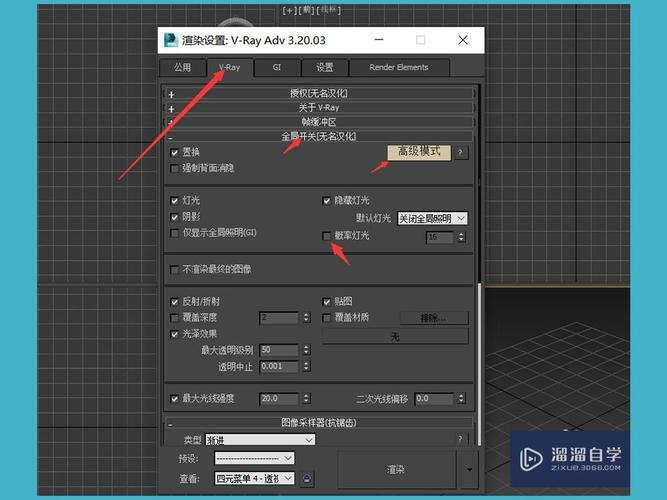Click the 最大光线强度 value field
667x500 pixels.
pyautogui.click(x=279, y=399)
